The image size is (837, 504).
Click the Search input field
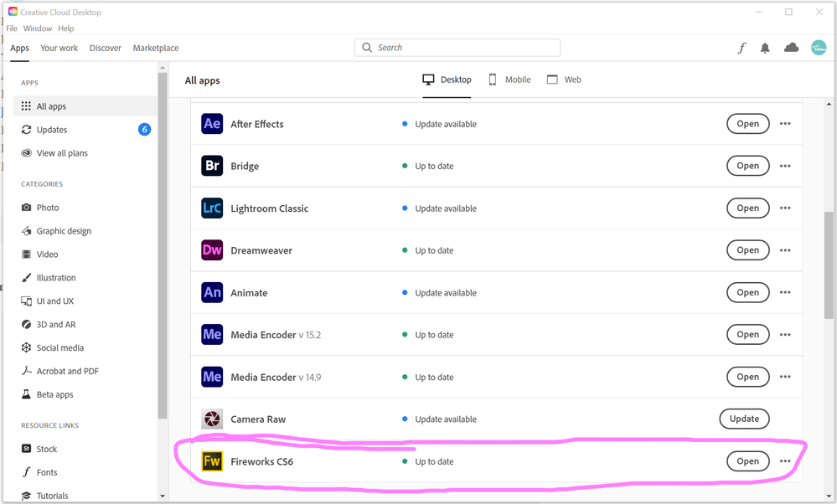[457, 48]
